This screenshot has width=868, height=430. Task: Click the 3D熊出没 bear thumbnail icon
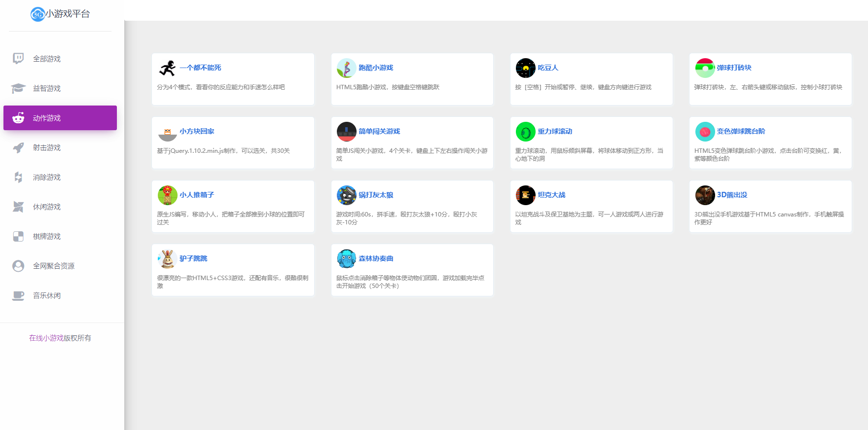pos(705,195)
